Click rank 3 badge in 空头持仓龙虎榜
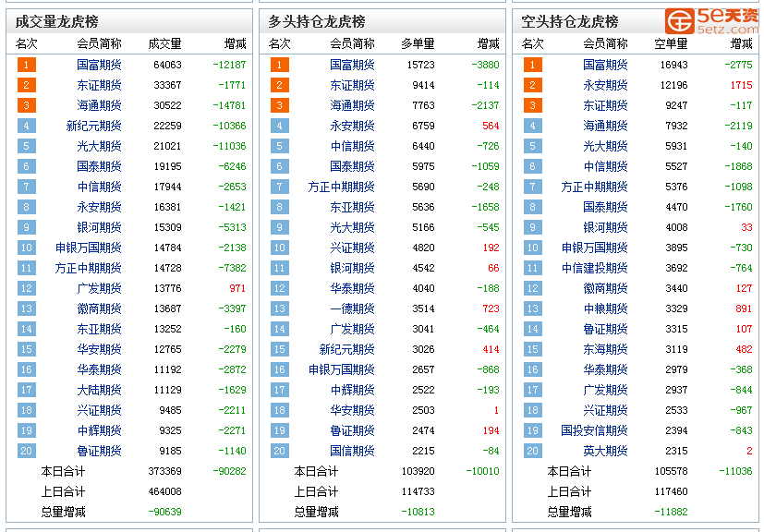 click(532, 105)
